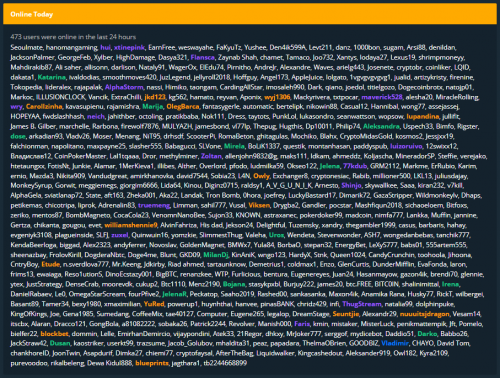Click the purple username Zoltan
This screenshot has height=378, width=500.
[211, 156]
